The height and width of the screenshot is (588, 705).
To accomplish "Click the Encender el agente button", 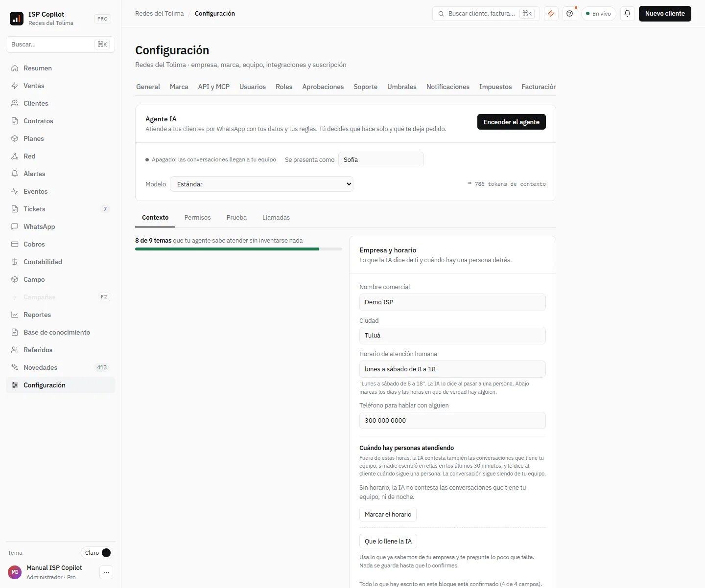I will pos(512,122).
